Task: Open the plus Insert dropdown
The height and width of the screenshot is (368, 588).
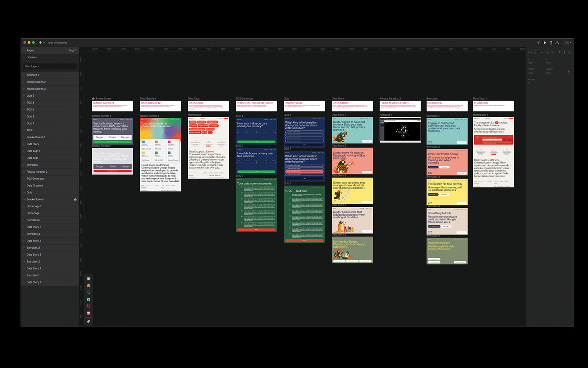Action: 41,43
